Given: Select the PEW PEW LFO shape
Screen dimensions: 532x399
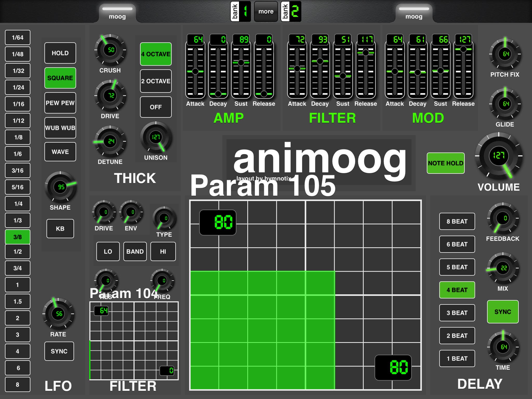Looking at the screenshot, I should (60, 103).
